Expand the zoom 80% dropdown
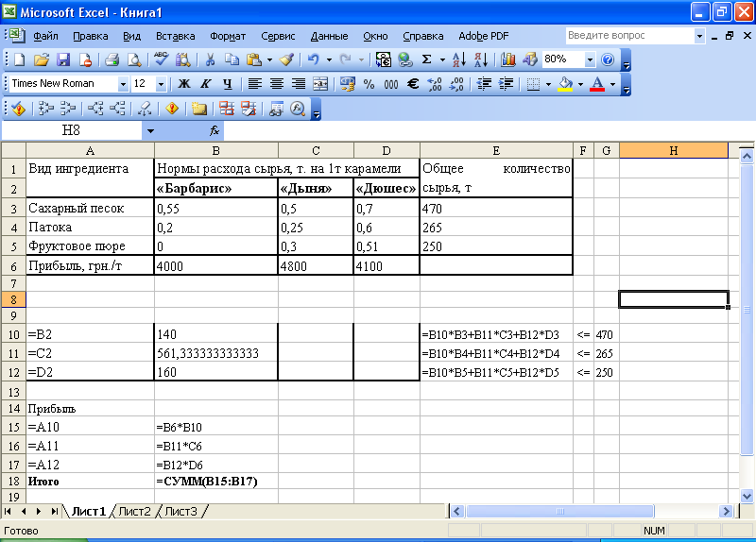The height and width of the screenshot is (542, 756). pos(590,60)
